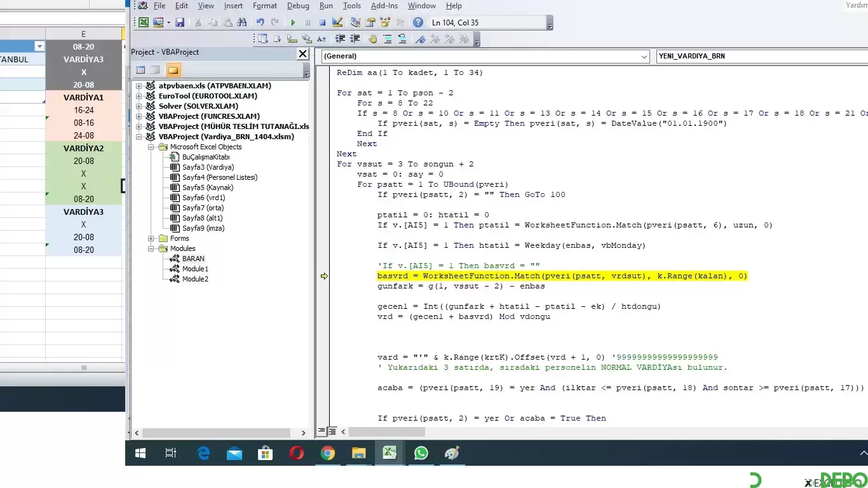Indent the selected code lines
Screen dimensions: 868x488
[x=340, y=39]
